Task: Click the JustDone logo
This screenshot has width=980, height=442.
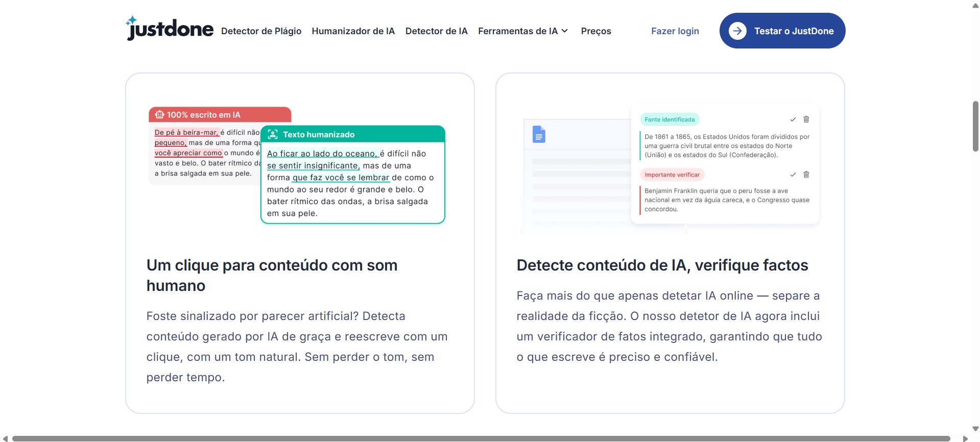Action: [x=170, y=29]
